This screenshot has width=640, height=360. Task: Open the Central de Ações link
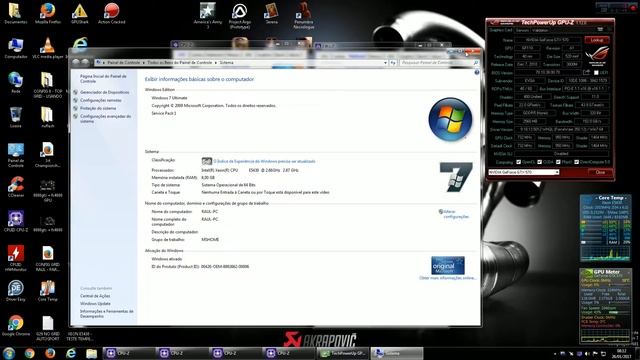(x=95, y=296)
